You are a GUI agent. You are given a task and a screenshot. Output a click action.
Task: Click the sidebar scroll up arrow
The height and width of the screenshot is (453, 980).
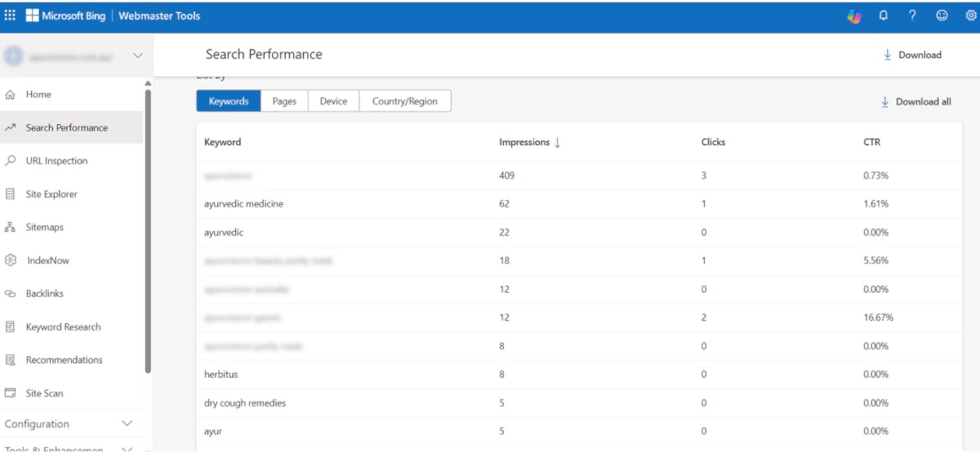(x=148, y=83)
